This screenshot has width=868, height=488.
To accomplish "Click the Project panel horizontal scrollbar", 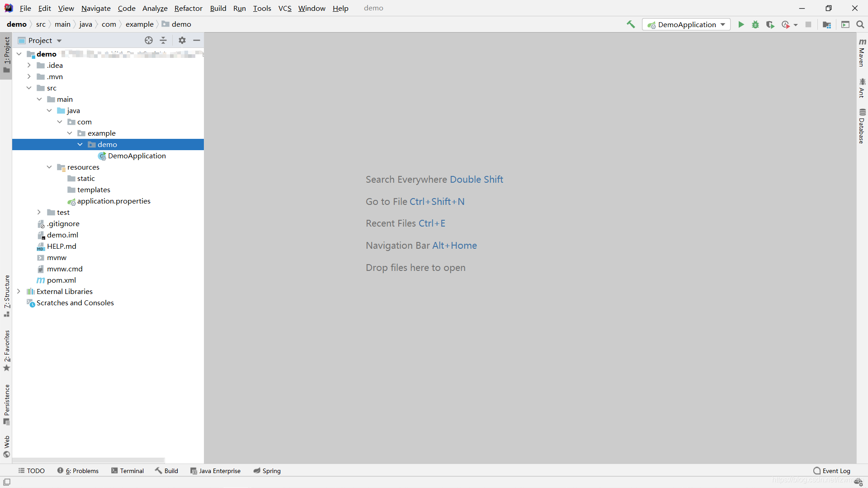I will point(88,460).
